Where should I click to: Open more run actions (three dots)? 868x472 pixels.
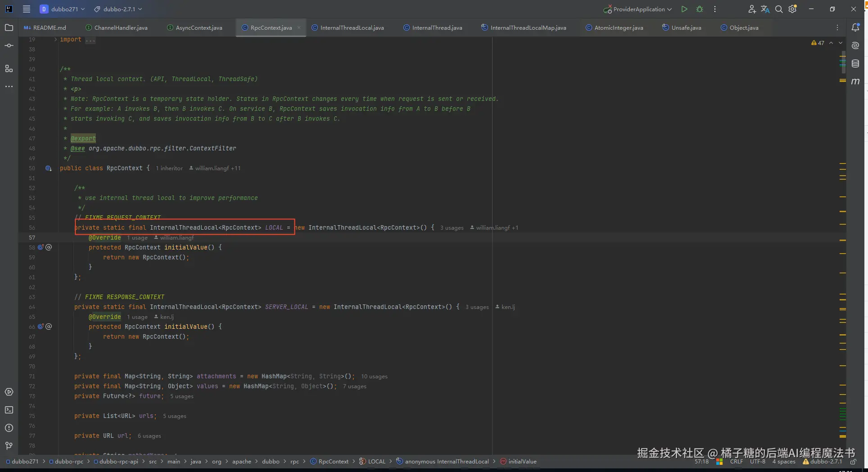click(x=715, y=9)
